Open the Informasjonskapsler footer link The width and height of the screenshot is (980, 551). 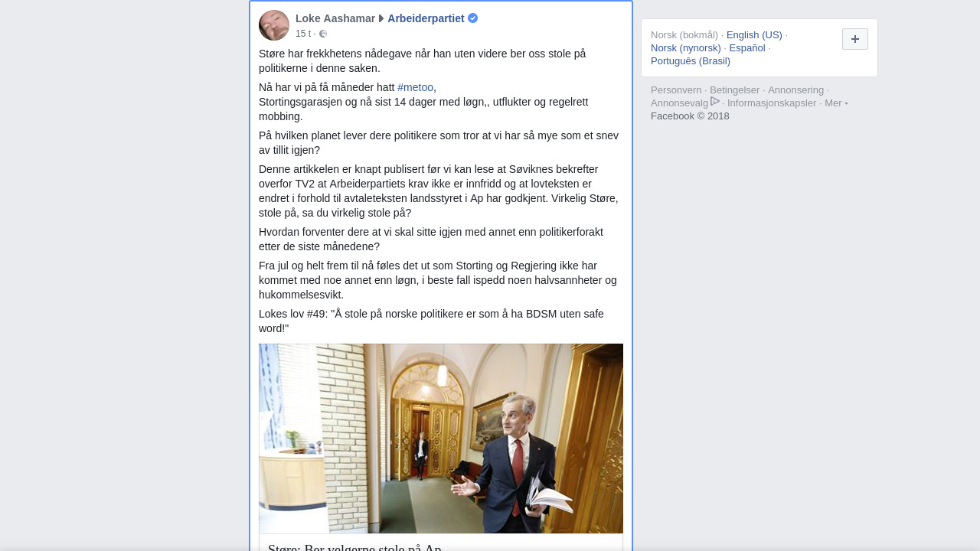pyautogui.click(x=772, y=103)
